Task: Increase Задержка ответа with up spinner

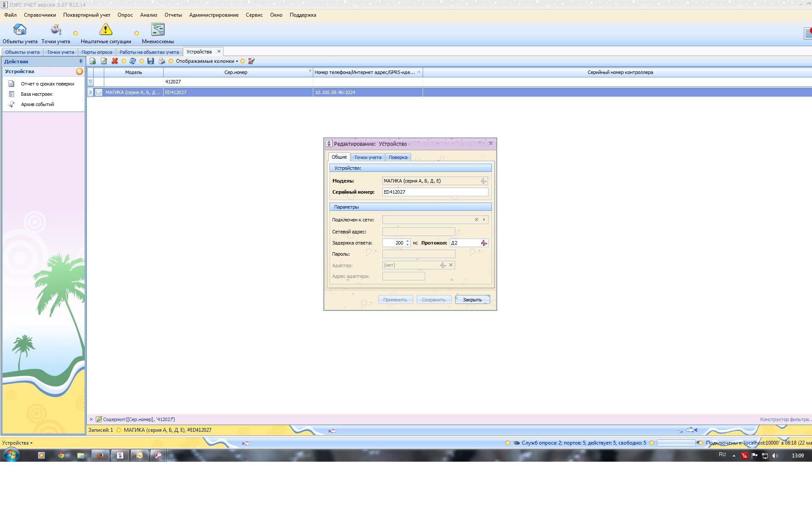Action: coord(408,241)
